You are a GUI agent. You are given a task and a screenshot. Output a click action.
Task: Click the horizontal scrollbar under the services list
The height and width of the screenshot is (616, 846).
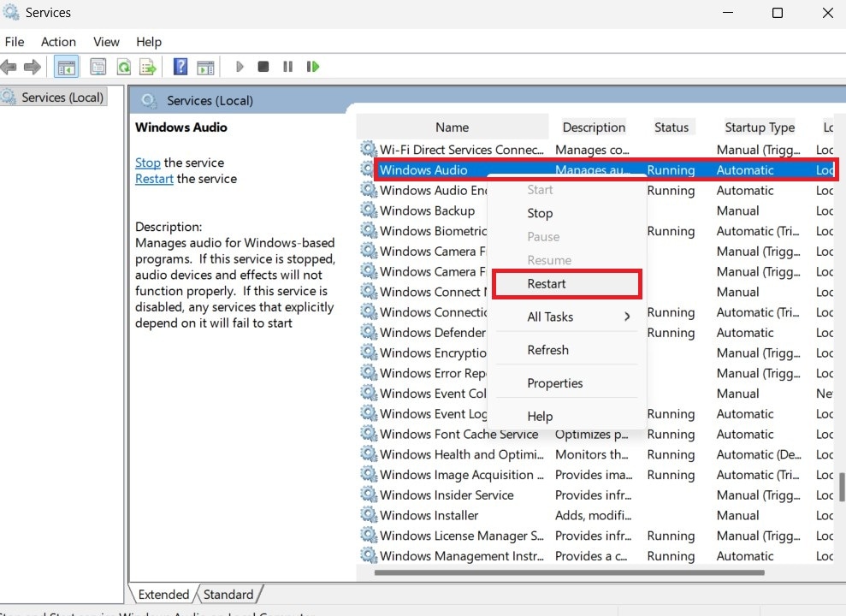[569, 572]
